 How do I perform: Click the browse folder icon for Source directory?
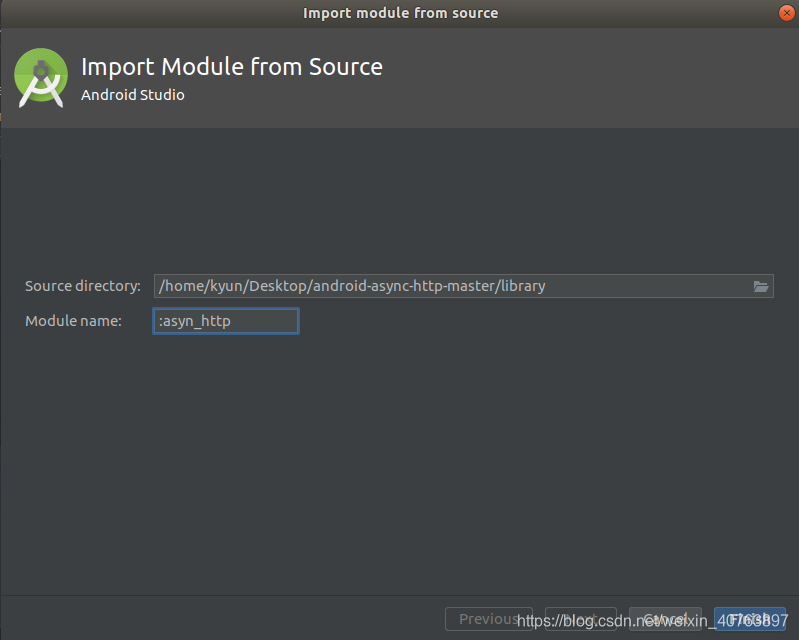pyautogui.click(x=761, y=286)
